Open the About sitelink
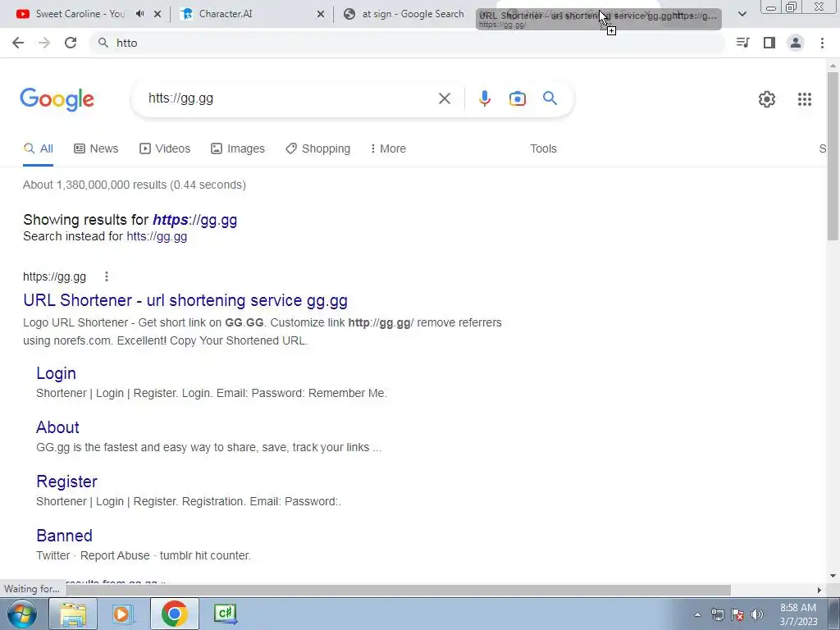Viewport: 840px width, 630px height. click(x=58, y=427)
